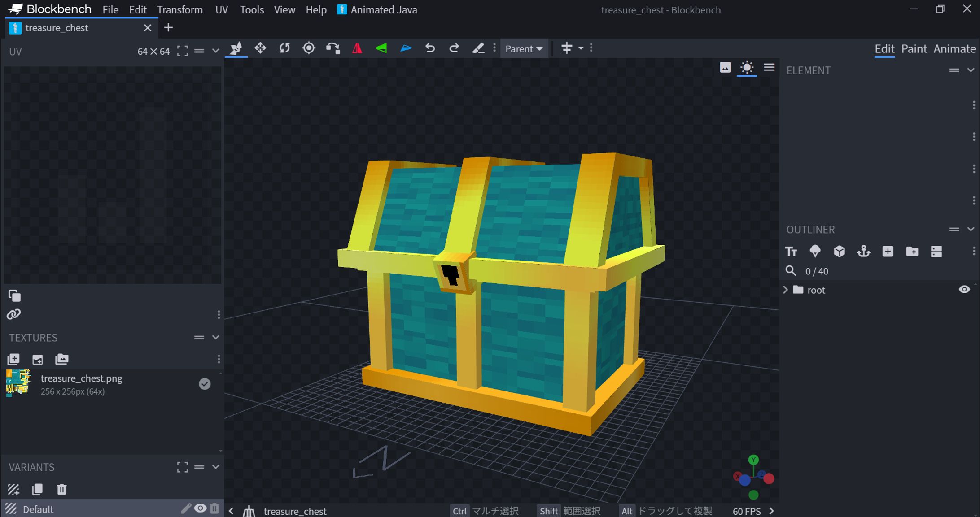Expand the root group in the Outliner
Viewport: 980px width, 517px height.
coord(786,290)
